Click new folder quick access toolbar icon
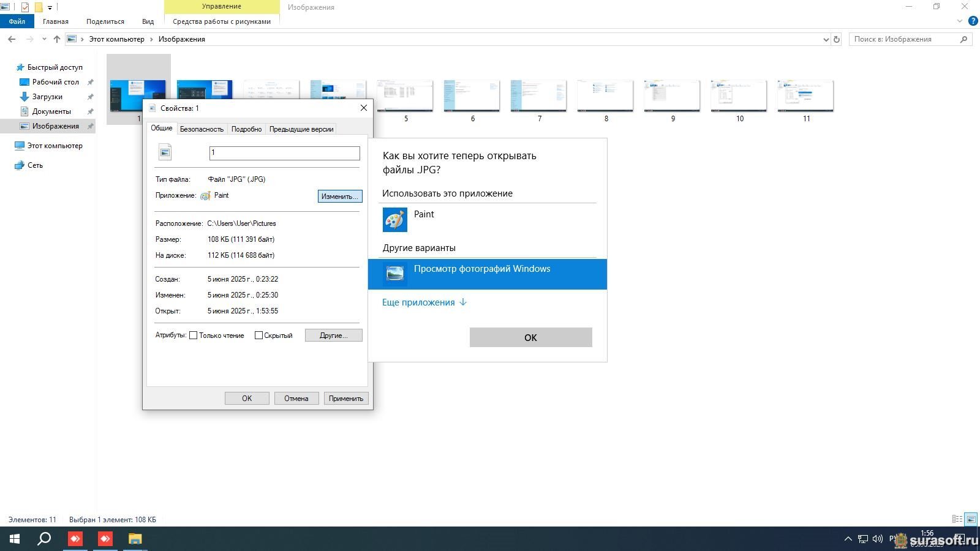Screen dimensions: 980x551 (39, 7)
